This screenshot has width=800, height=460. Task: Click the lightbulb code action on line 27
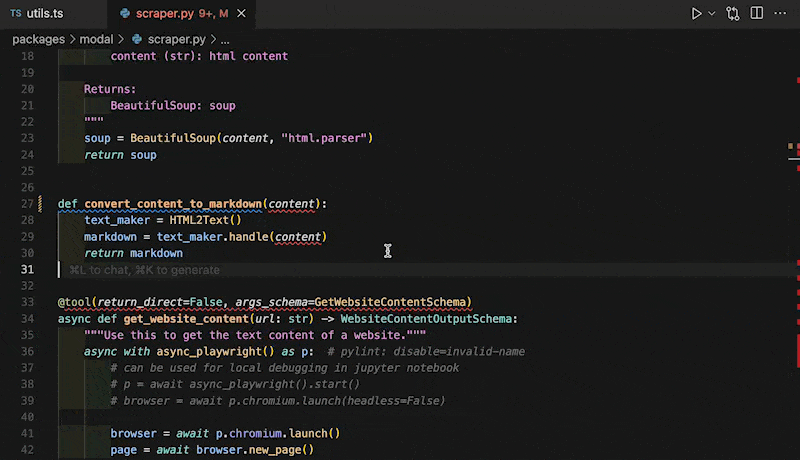(x=40, y=203)
